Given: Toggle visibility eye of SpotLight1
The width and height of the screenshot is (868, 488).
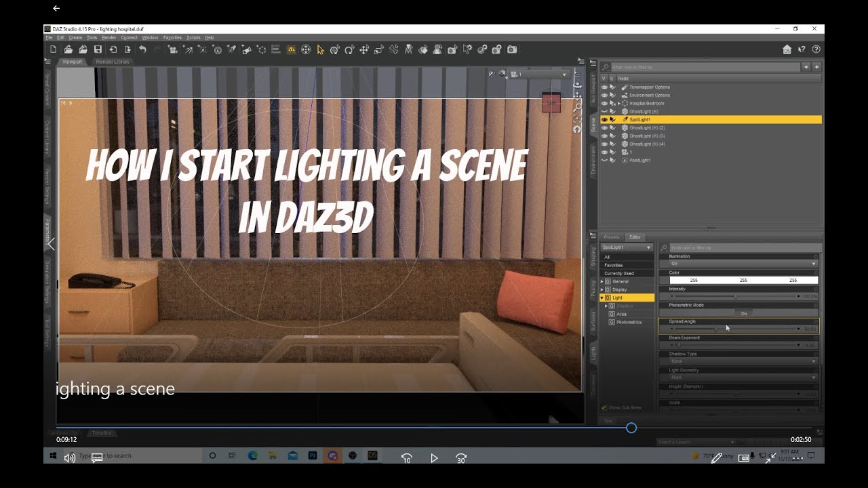Looking at the screenshot, I should [604, 119].
